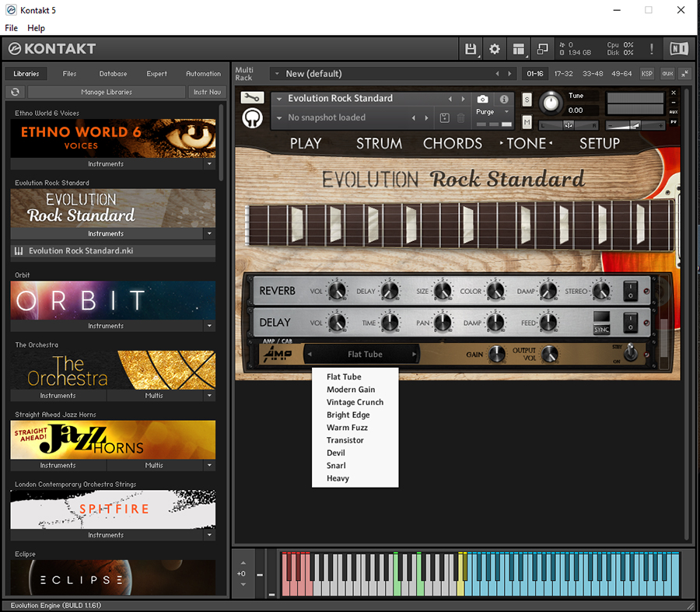Click the Manage Libraries button

[x=107, y=92]
